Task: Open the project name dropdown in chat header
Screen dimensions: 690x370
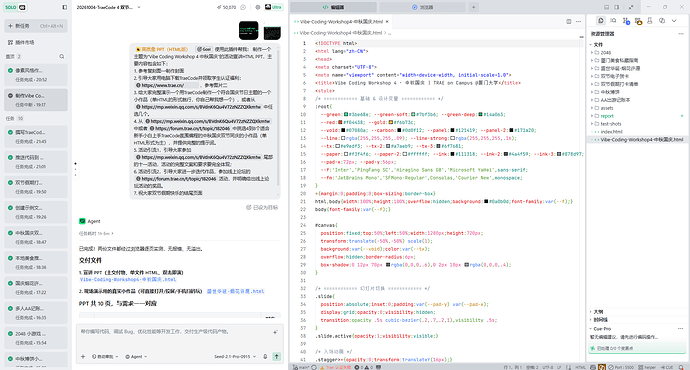Action: point(109,7)
